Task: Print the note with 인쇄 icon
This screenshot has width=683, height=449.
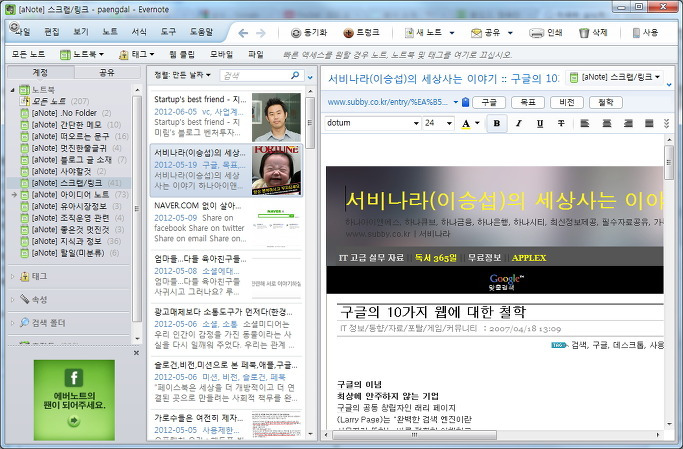Action: point(536,33)
